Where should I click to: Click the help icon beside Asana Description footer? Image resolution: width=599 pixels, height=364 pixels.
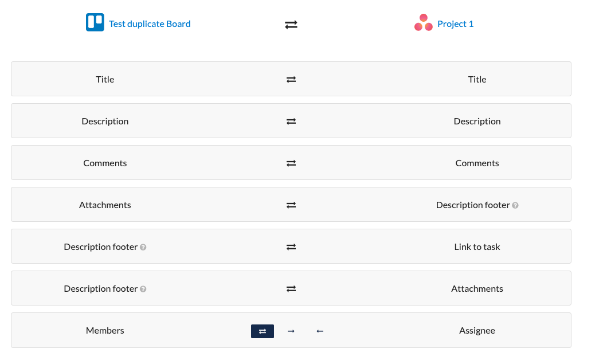coord(515,205)
